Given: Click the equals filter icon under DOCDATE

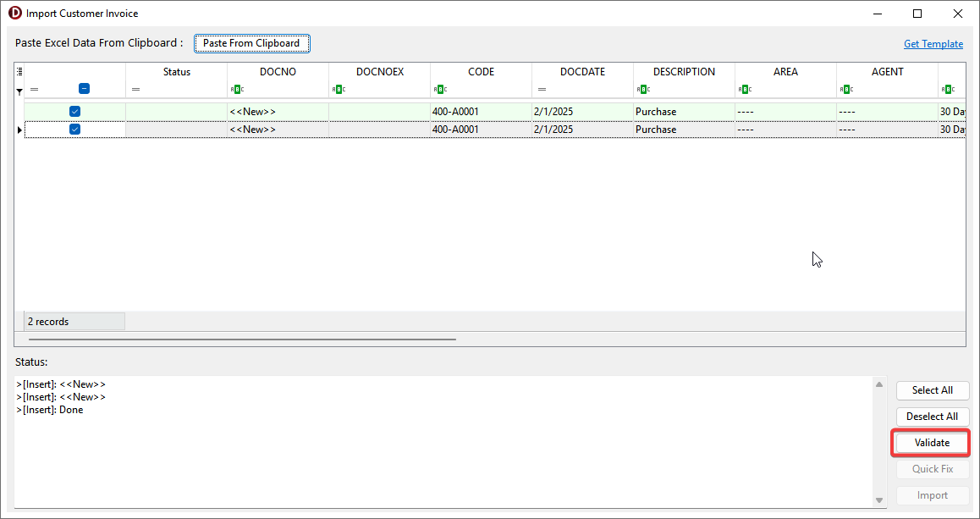Looking at the screenshot, I should pos(542,89).
